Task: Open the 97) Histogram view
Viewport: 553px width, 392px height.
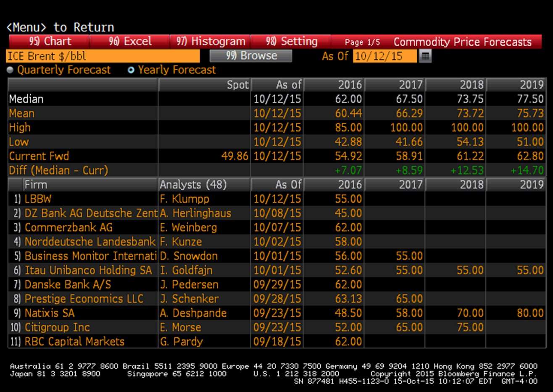Action: [x=210, y=41]
